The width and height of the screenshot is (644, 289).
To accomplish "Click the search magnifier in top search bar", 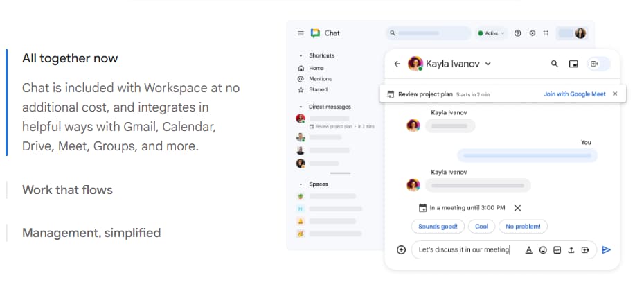I will (x=392, y=33).
